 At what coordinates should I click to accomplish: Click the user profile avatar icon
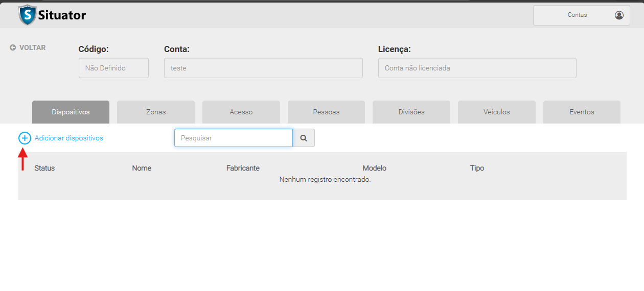(619, 15)
